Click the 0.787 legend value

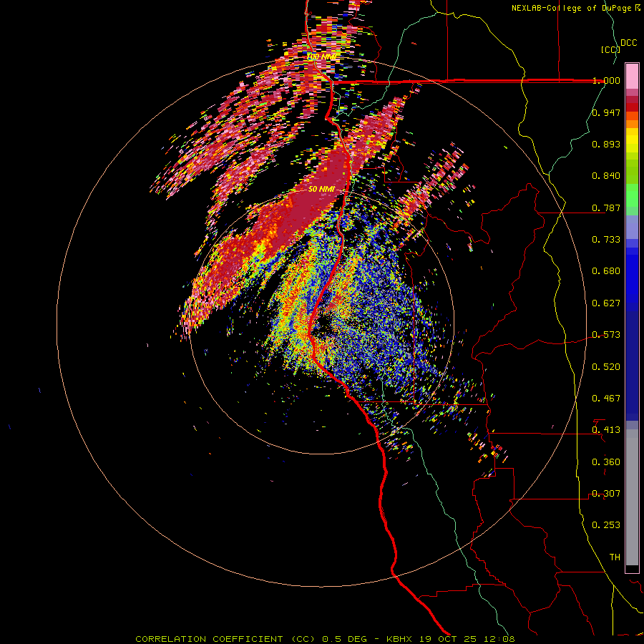[x=606, y=208]
